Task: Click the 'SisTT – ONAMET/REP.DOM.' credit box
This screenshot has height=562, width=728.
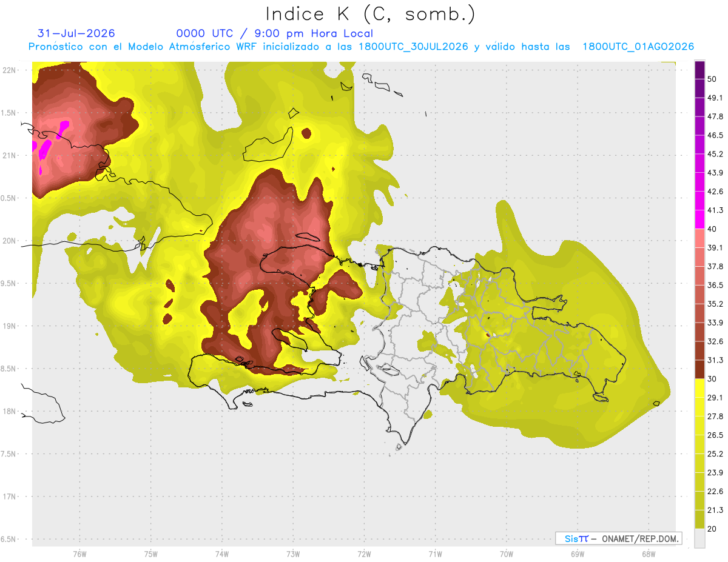Action: (618, 538)
